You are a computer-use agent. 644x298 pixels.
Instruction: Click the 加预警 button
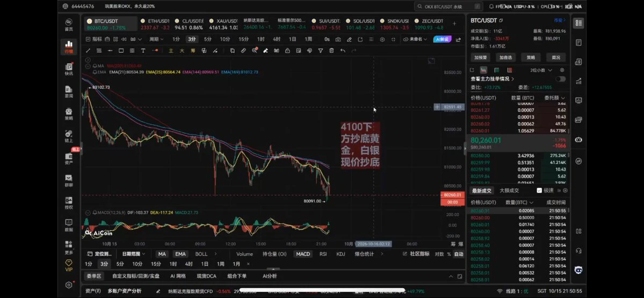(x=480, y=58)
